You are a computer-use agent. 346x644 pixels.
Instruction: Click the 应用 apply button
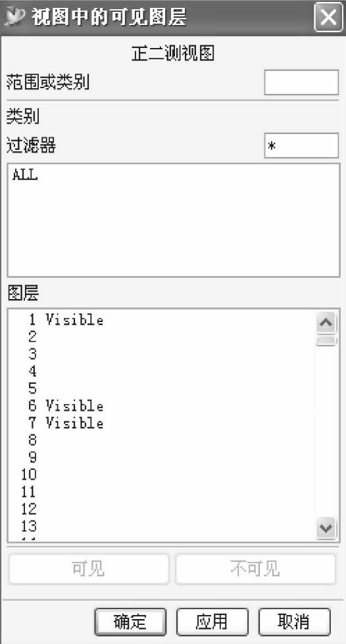coord(212,622)
